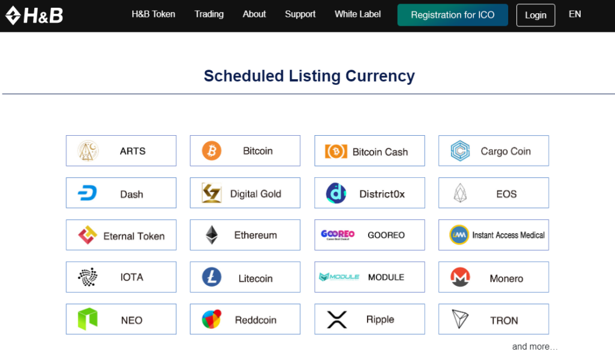Click Registration for ICO button

[453, 15]
